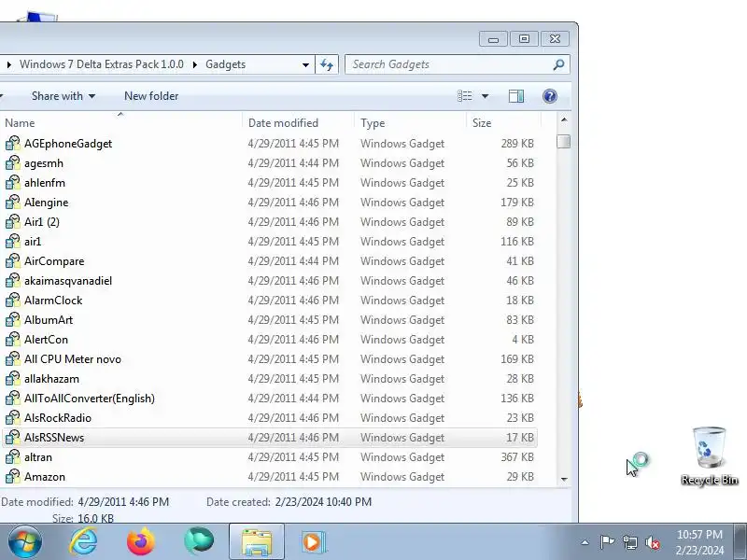Sort by Type column header
Screen dimensions: 747x560
click(x=411, y=123)
